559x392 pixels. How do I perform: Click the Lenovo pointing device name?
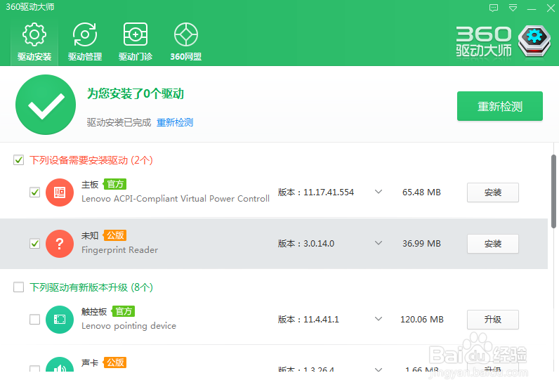(129, 326)
